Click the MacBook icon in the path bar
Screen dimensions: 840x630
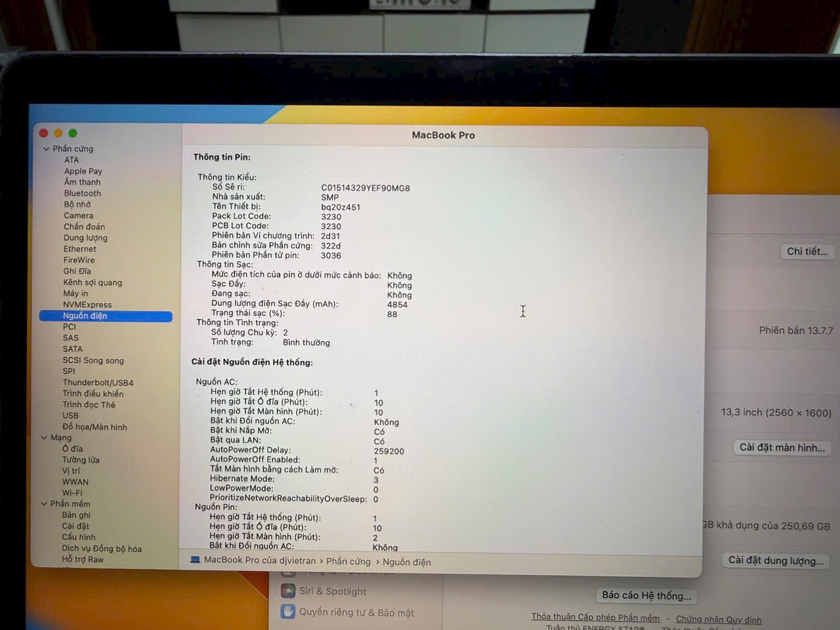(195, 560)
